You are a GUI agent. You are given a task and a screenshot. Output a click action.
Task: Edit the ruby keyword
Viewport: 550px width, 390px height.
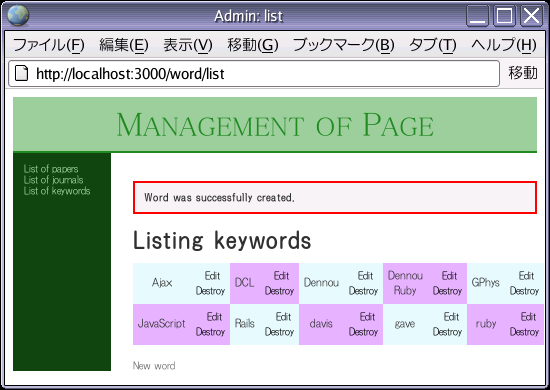[x=528, y=317]
